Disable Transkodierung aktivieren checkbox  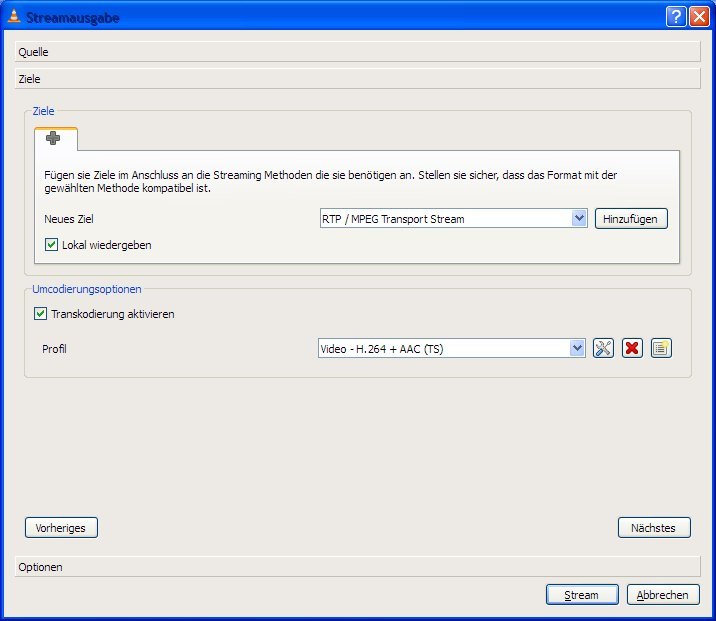click(40, 314)
